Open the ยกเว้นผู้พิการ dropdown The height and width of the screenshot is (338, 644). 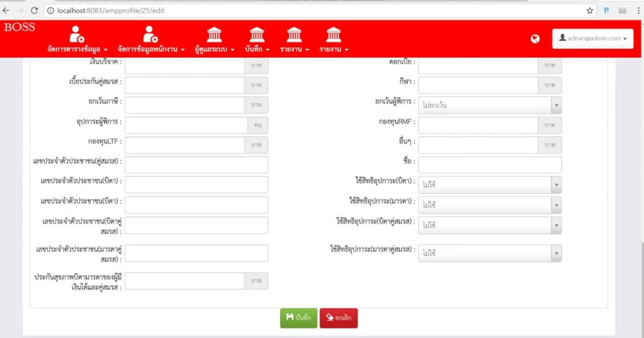coord(490,105)
